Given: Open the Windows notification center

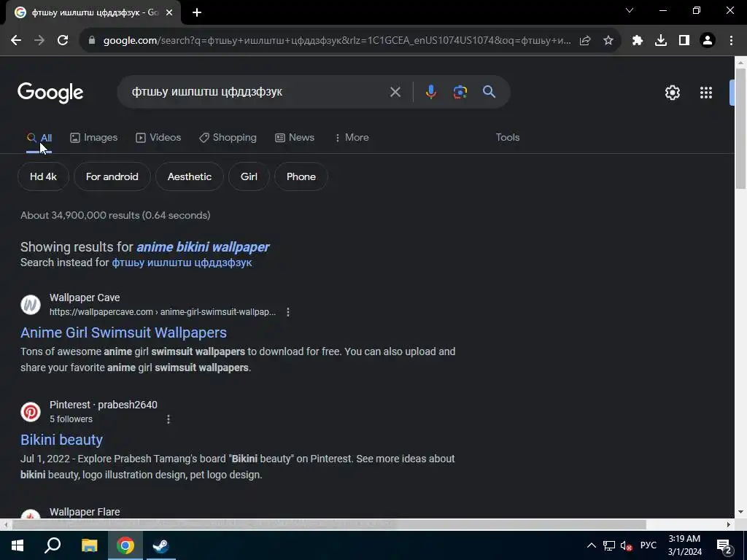Looking at the screenshot, I should coord(724,545).
